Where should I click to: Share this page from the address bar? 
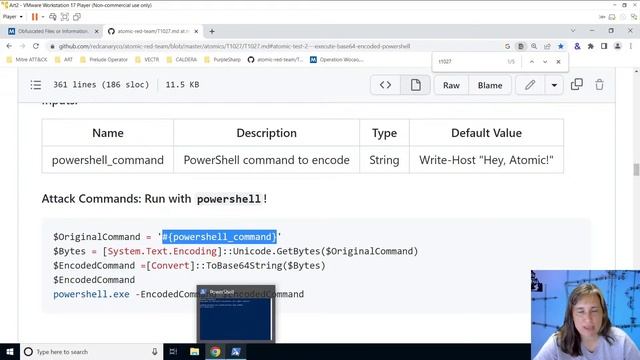pyautogui.click(x=547, y=46)
